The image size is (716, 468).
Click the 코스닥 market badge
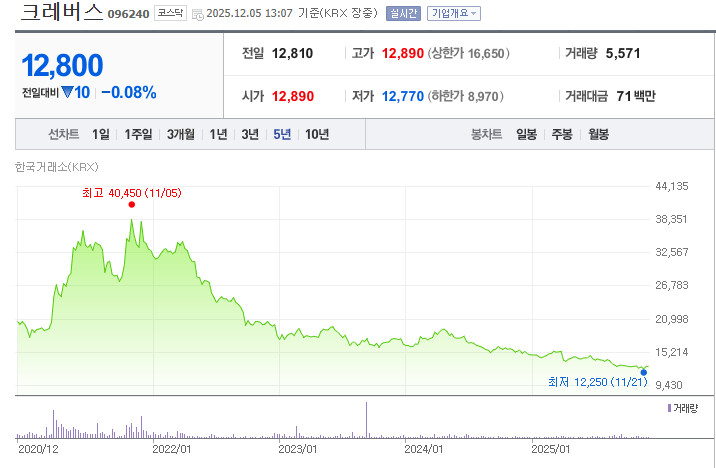(170, 13)
